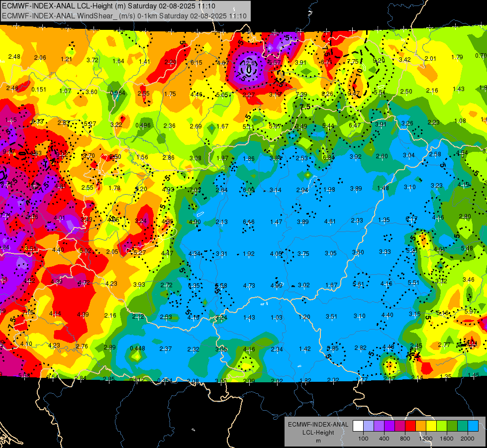Screen dimensions: 487x448
Task: Click the 0.151 wind shear value
Action: coord(39,90)
